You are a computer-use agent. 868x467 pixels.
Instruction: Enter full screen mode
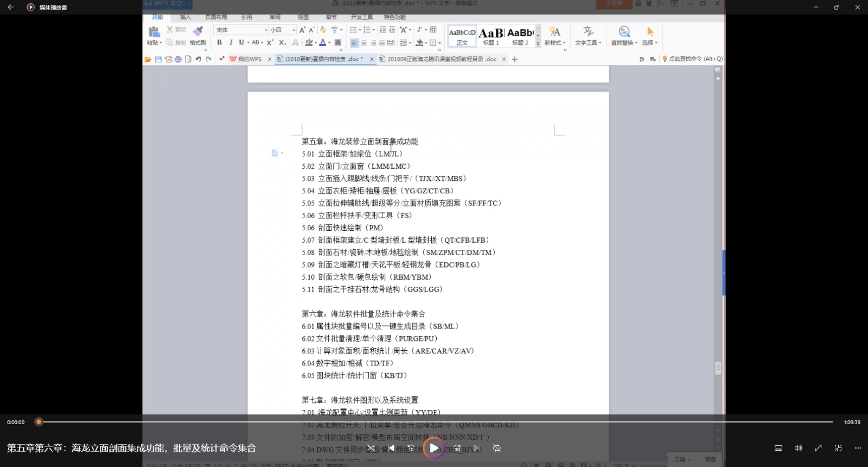818,448
